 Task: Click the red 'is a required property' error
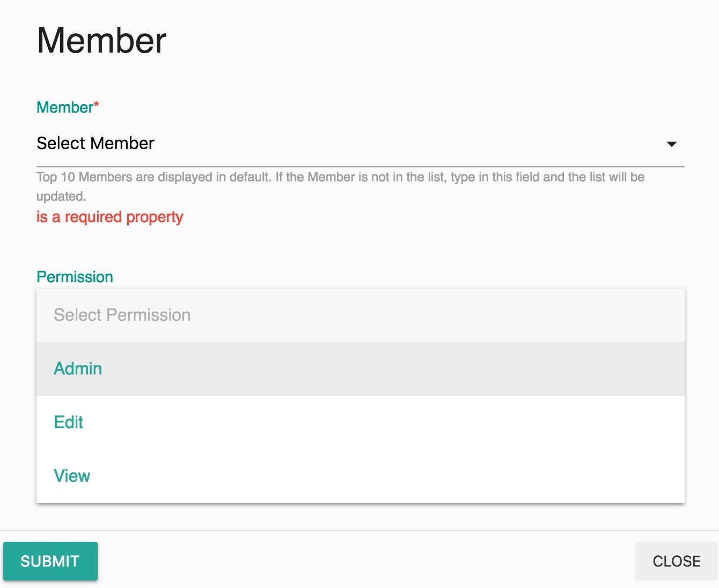pyautogui.click(x=110, y=217)
